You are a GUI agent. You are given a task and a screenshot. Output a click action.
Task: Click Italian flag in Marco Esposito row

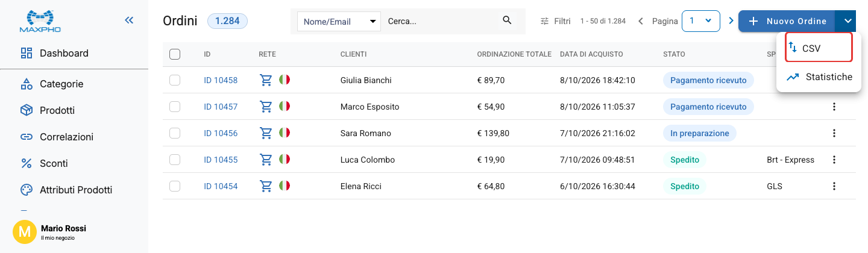click(285, 106)
